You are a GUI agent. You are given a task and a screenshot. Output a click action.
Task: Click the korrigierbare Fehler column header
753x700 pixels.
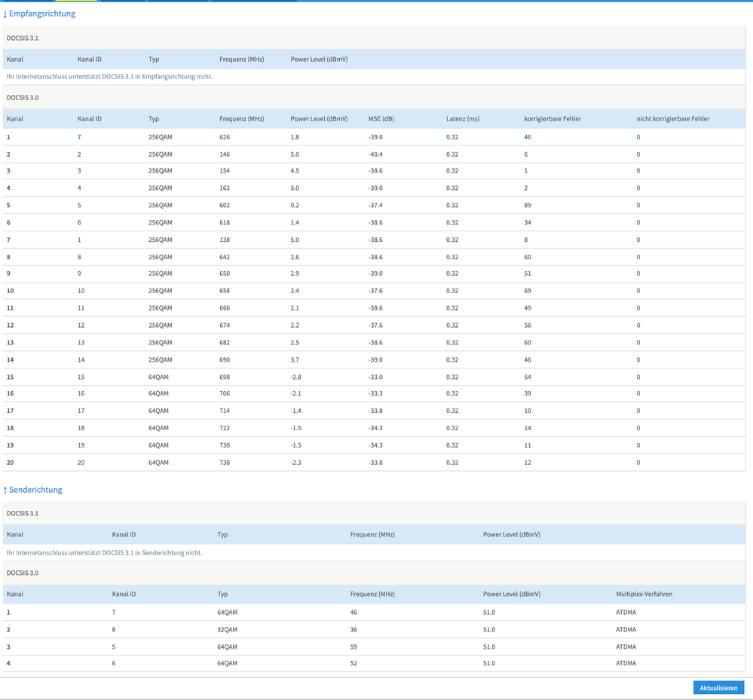(x=552, y=119)
